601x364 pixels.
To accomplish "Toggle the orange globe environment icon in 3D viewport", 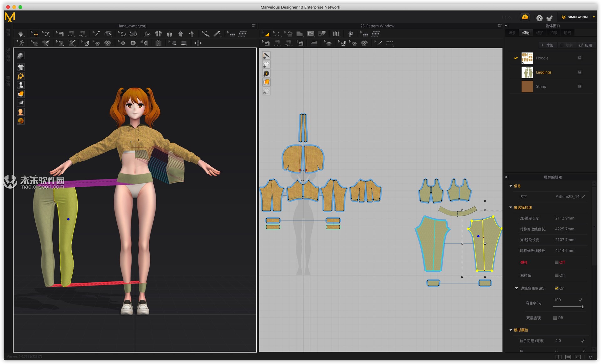I will [21, 121].
